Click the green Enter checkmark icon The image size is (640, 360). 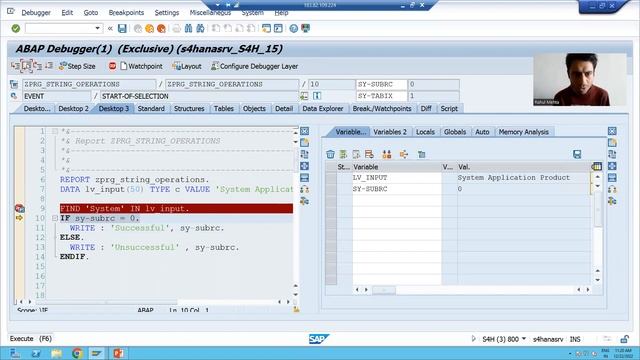pos(16,29)
